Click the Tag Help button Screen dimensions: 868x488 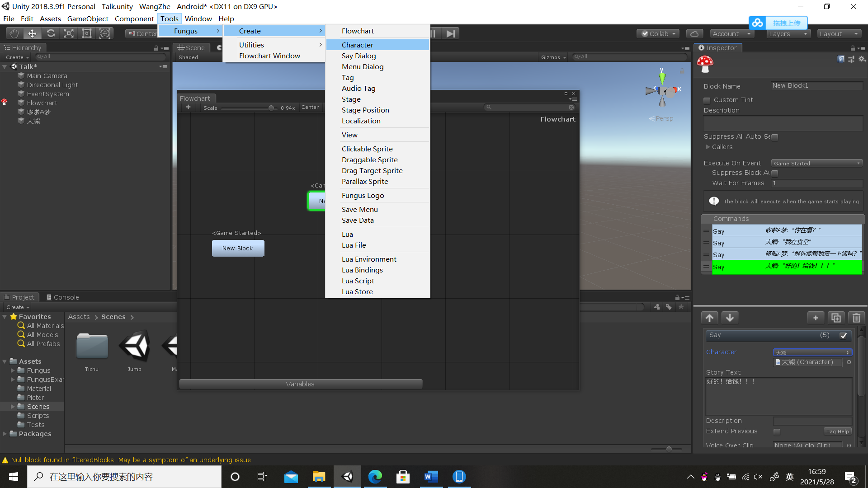(x=837, y=432)
